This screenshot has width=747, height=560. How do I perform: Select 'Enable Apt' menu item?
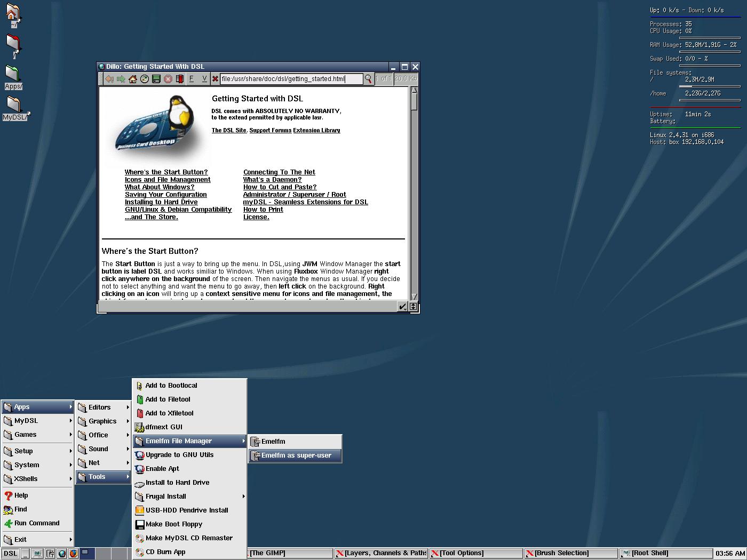pyautogui.click(x=189, y=469)
